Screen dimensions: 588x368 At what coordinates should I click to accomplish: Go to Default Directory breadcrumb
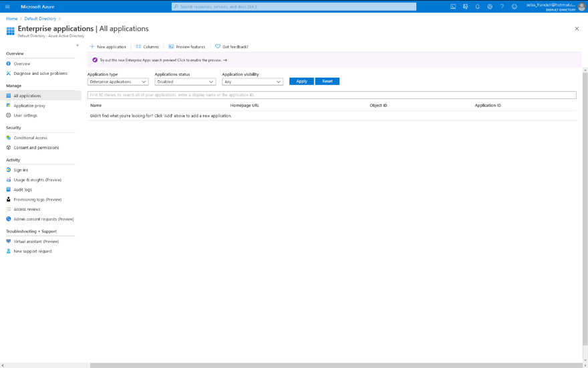40,19
